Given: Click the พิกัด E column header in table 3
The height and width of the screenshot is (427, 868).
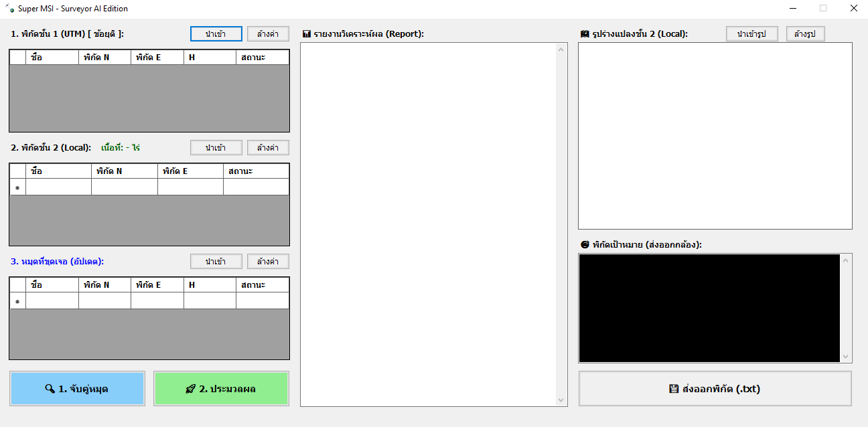Looking at the screenshot, I should click(157, 285).
